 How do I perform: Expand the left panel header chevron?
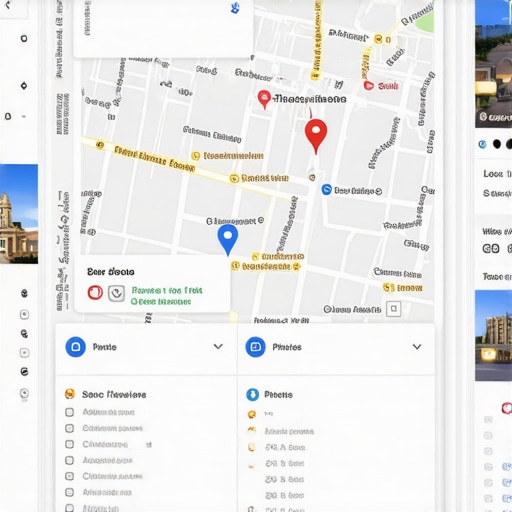tap(218, 347)
